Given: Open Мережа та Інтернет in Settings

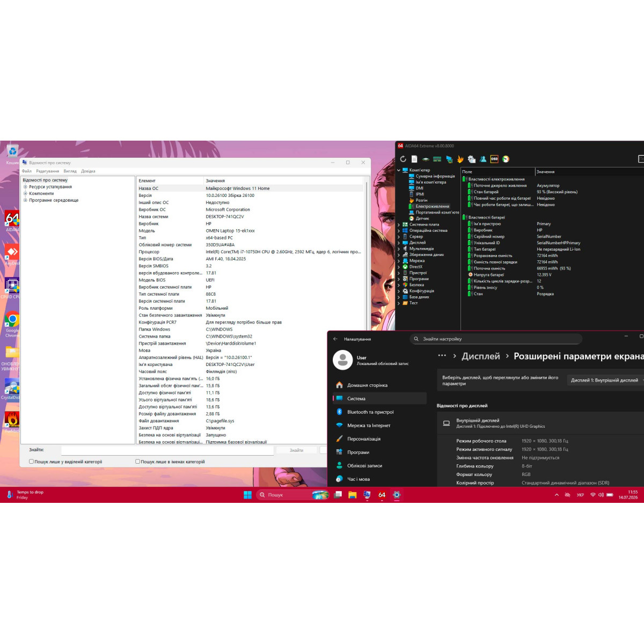Looking at the screenshot, I should (x=380, y=426).
